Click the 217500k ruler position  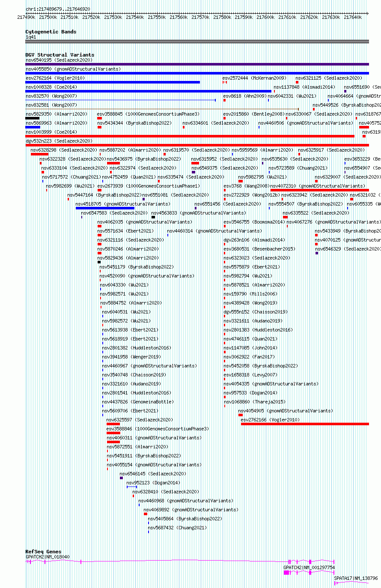(48, 17)
